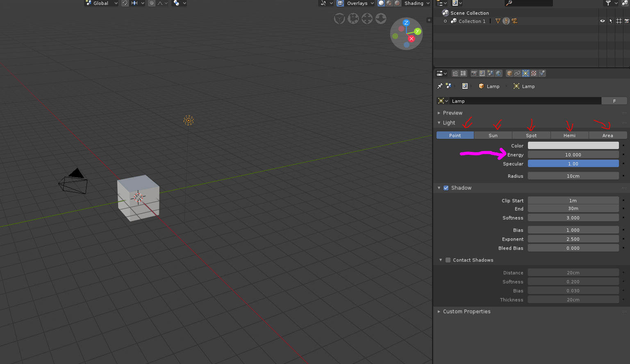Toggle Collection 1 selectability arrow
Image resolution: width=630 pixels, height=364 pixels.
pos(611,21)
